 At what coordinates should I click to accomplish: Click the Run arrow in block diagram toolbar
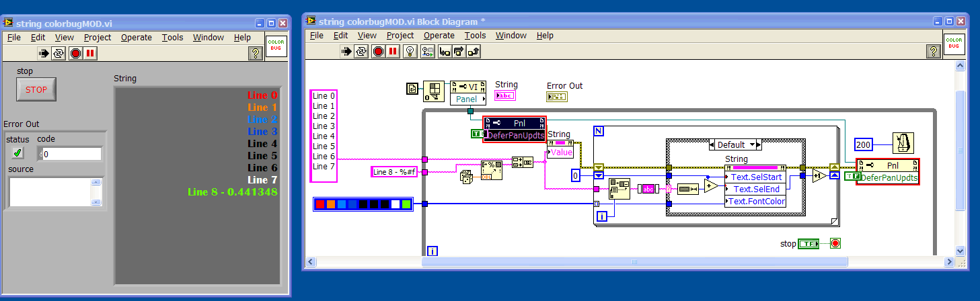pyautogui.click(x=346, y=52)
